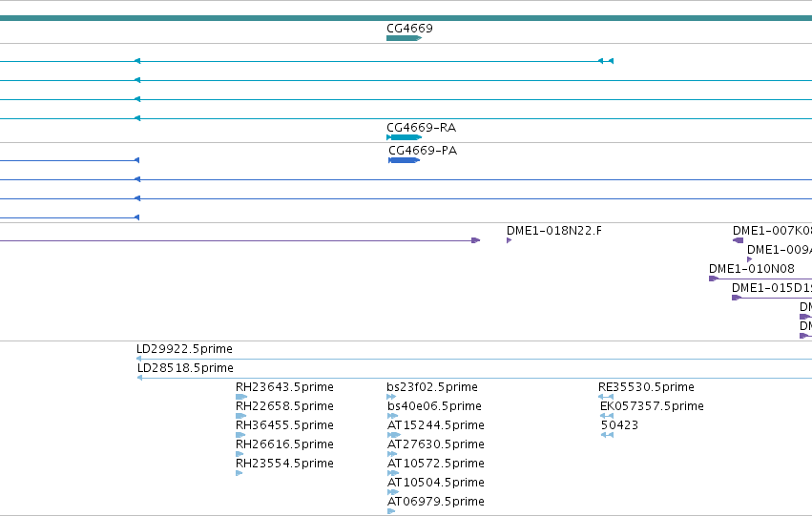Image resolution: width=812 pixels, height=516 pixels.
Task: Select the EK057357.5prime label
Action: (x=652, y=406)
